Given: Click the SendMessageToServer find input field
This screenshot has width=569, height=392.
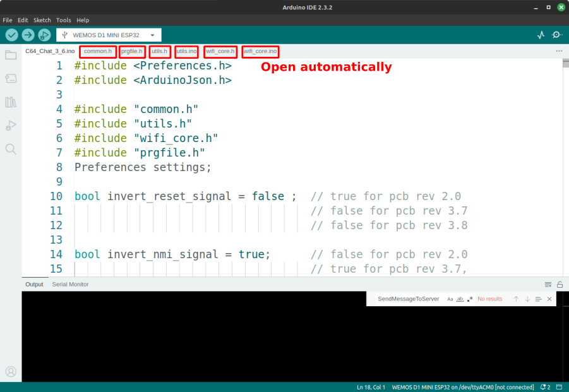Looking at the screenshot, I should click(408, 299).
